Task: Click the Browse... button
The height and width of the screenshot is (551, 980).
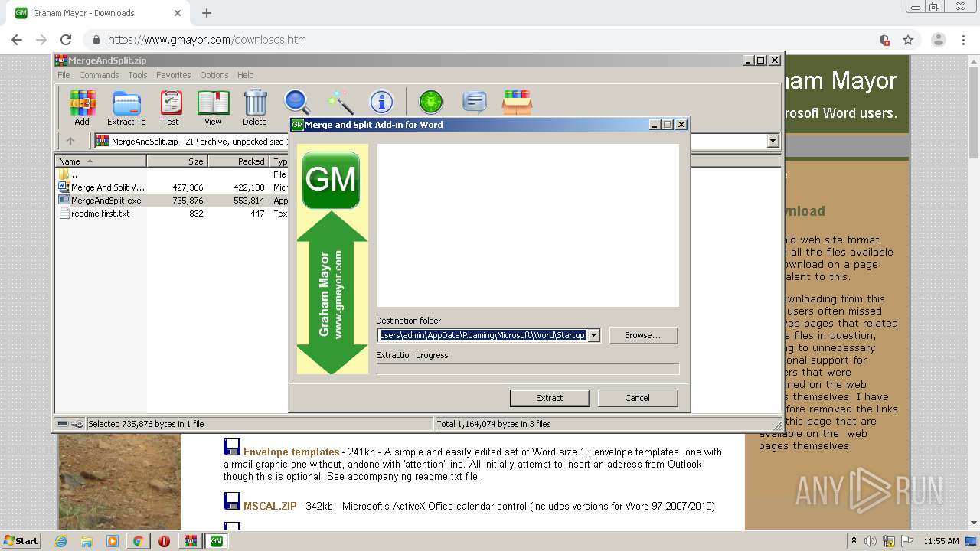Action: point(642,335)
